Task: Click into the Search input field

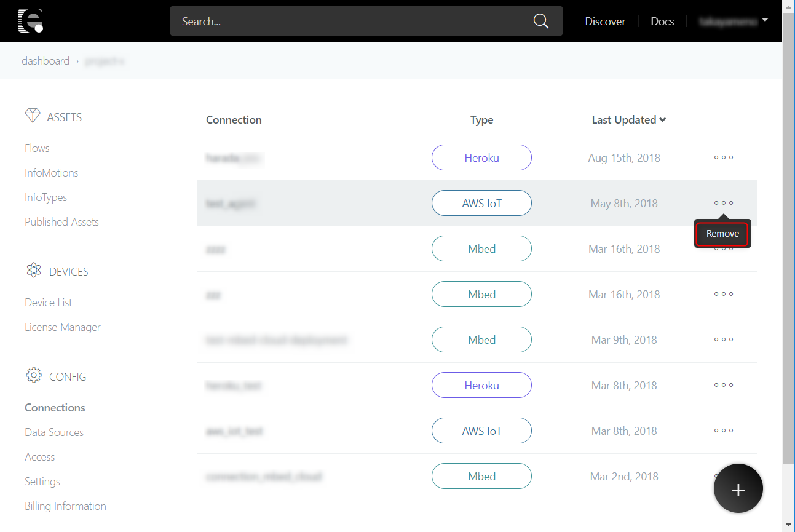Action: [x=350, y=22]
